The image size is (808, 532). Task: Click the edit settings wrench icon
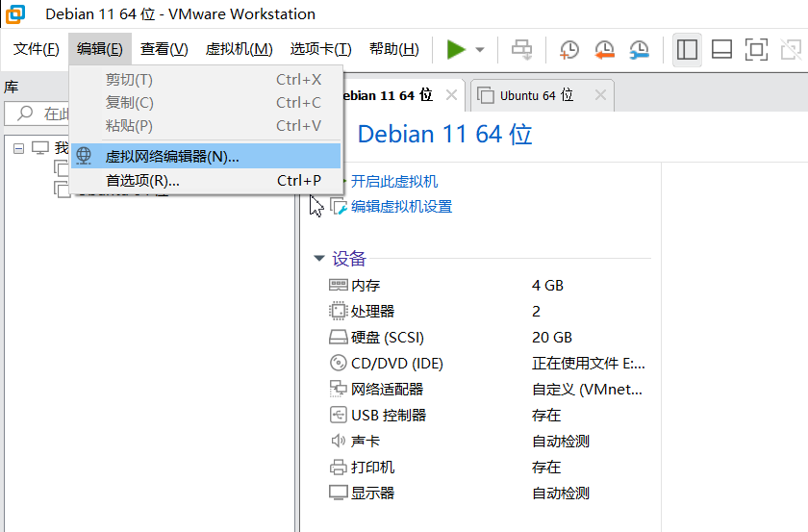pos(339,207)
